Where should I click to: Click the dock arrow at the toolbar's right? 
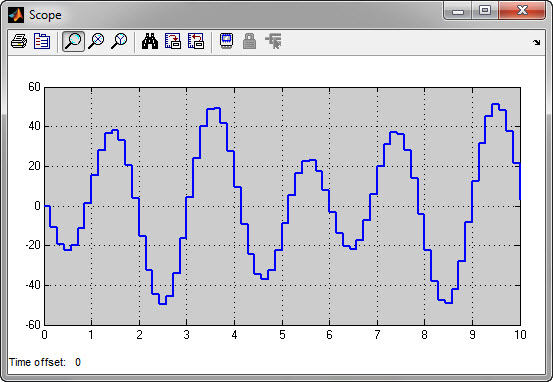tap(536, 42)
